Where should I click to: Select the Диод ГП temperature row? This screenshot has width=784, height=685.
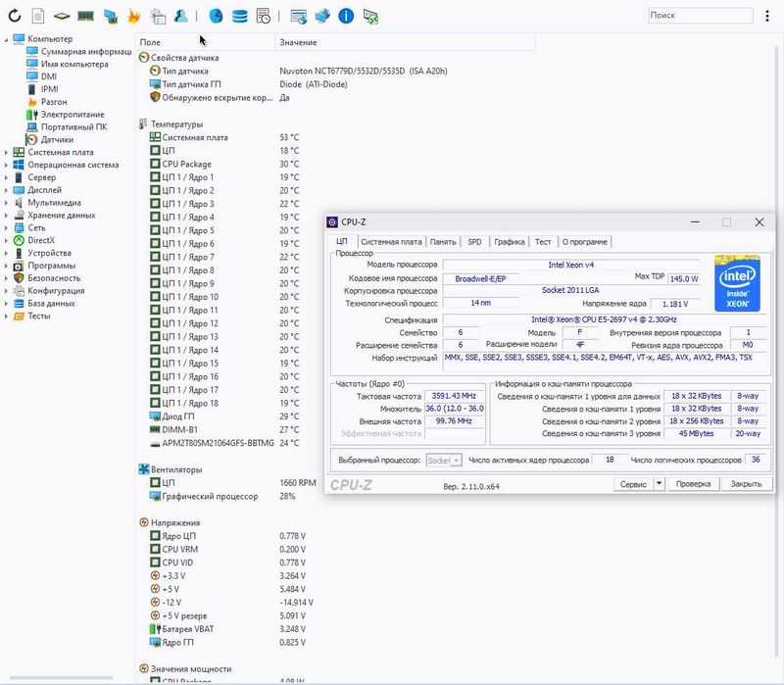pos(224,416)
